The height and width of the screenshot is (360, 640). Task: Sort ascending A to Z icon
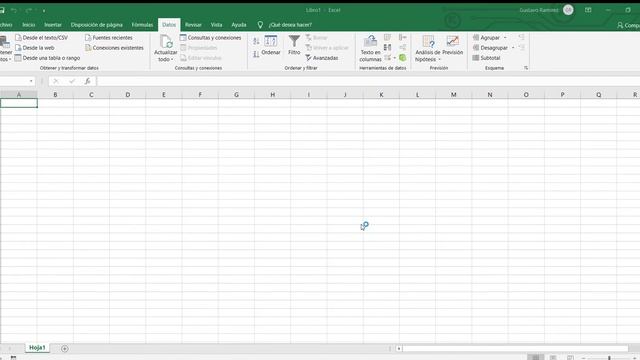[x=256, y=41]
